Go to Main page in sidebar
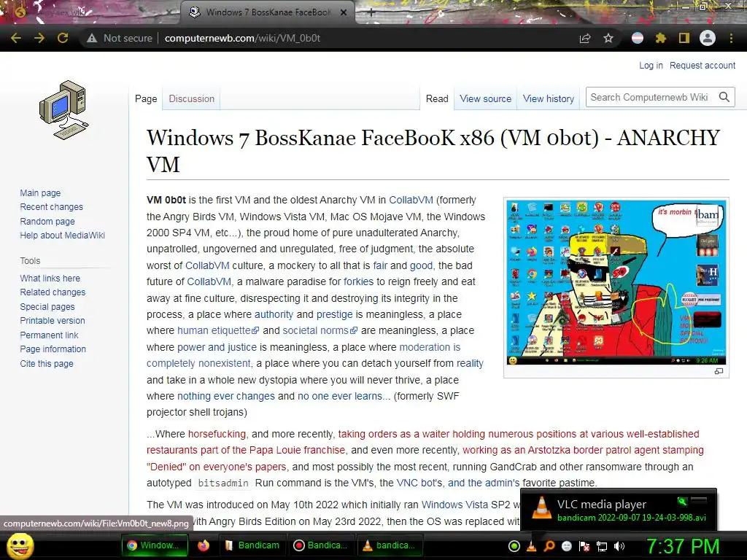This screenshot has width=747, height=560. tap(41, 192)
